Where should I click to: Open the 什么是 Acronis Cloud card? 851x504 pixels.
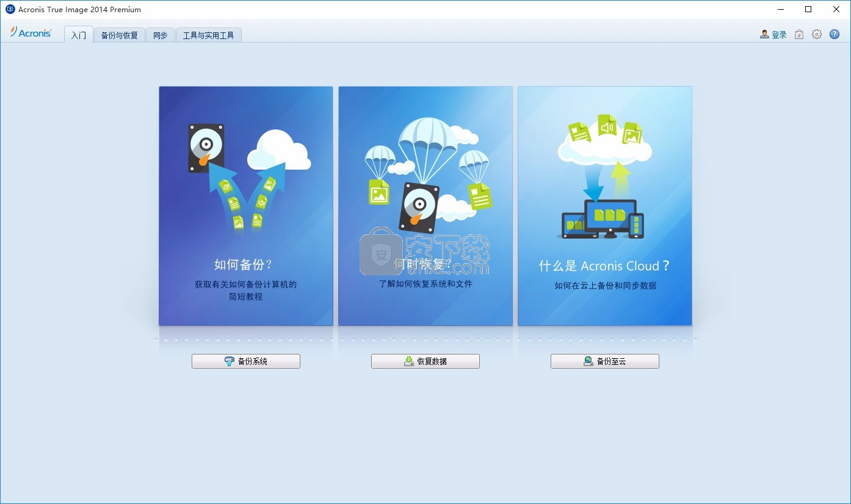click(605, 206)
